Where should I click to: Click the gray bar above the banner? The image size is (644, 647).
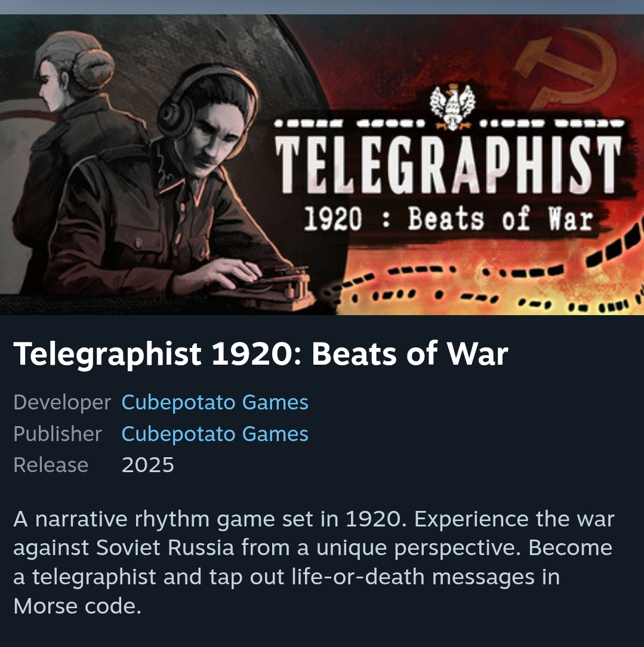(322, 7)
